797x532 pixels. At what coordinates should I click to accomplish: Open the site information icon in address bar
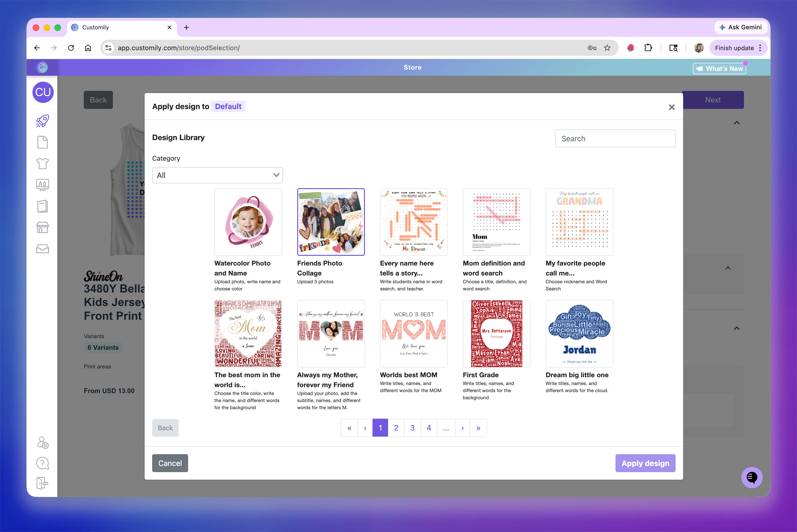pos(108,48)
